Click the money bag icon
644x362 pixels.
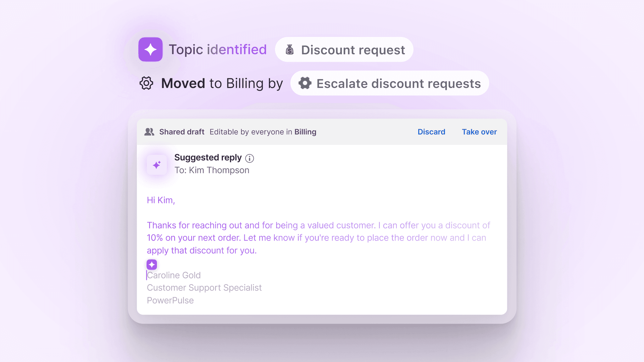(x=290, y=50)
